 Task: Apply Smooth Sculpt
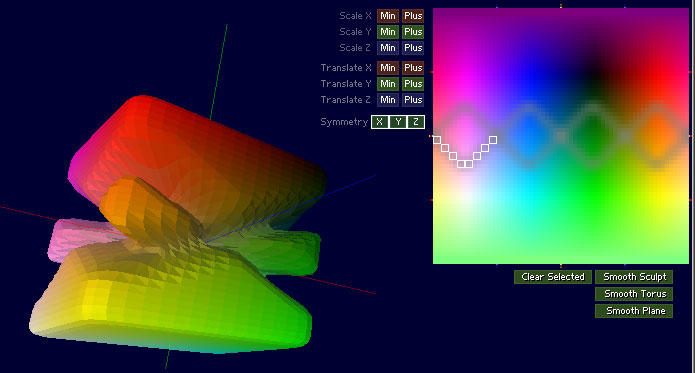[x=634, y=277]
